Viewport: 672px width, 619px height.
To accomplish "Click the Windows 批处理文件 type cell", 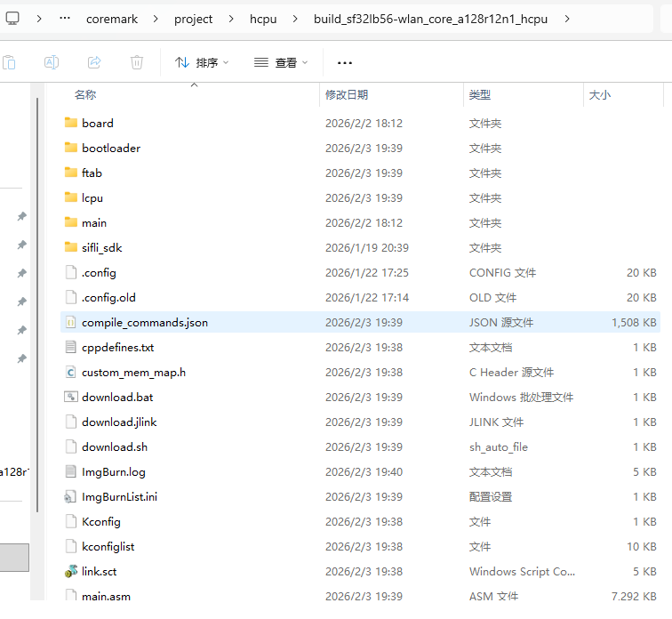I will point(521,397).
